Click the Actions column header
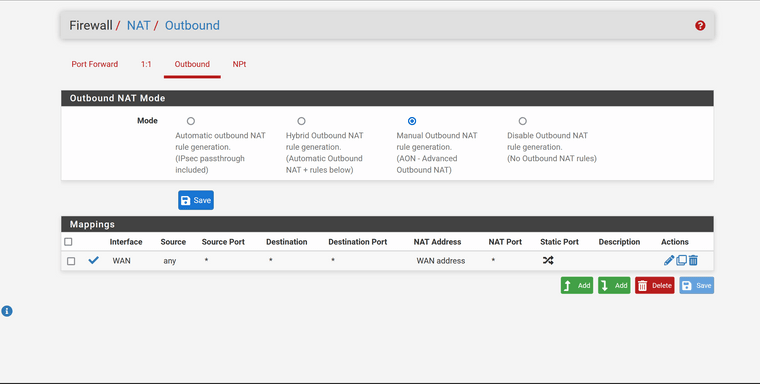 point(675,242)
